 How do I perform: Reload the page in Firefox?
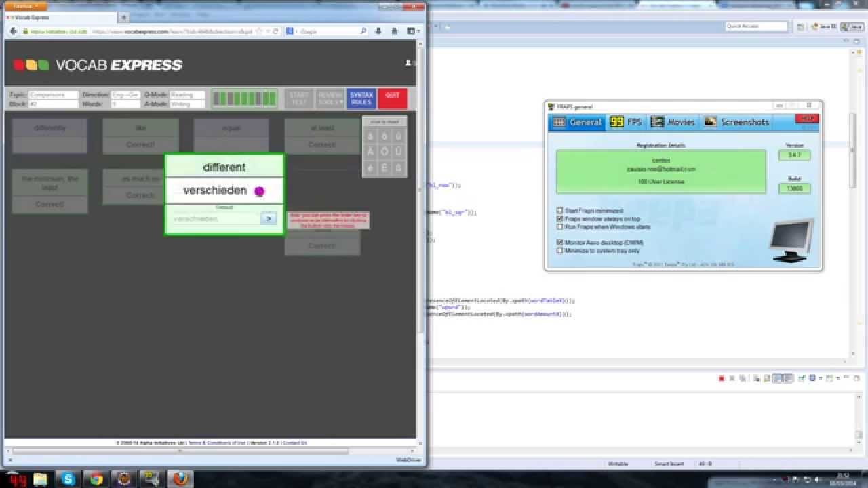coord(276,31)
